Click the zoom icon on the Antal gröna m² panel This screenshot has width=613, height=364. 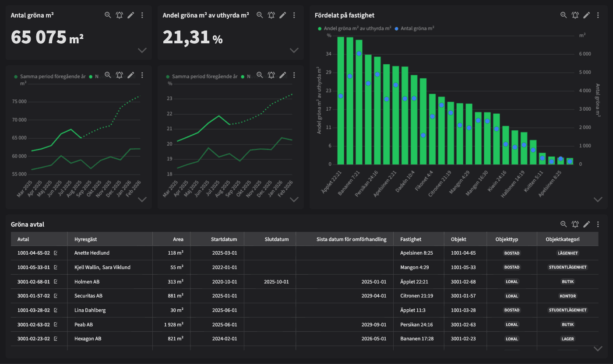click(x=108, y=14)
